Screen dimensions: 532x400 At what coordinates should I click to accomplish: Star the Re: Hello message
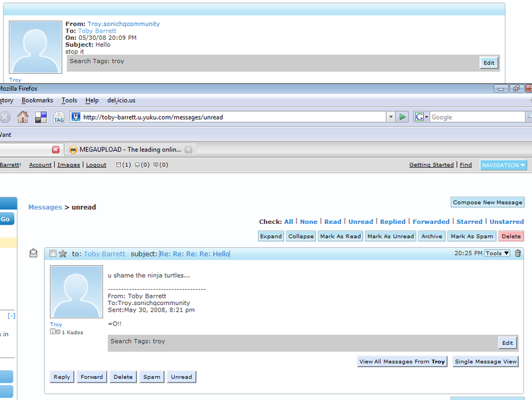(x=63, y=254)
